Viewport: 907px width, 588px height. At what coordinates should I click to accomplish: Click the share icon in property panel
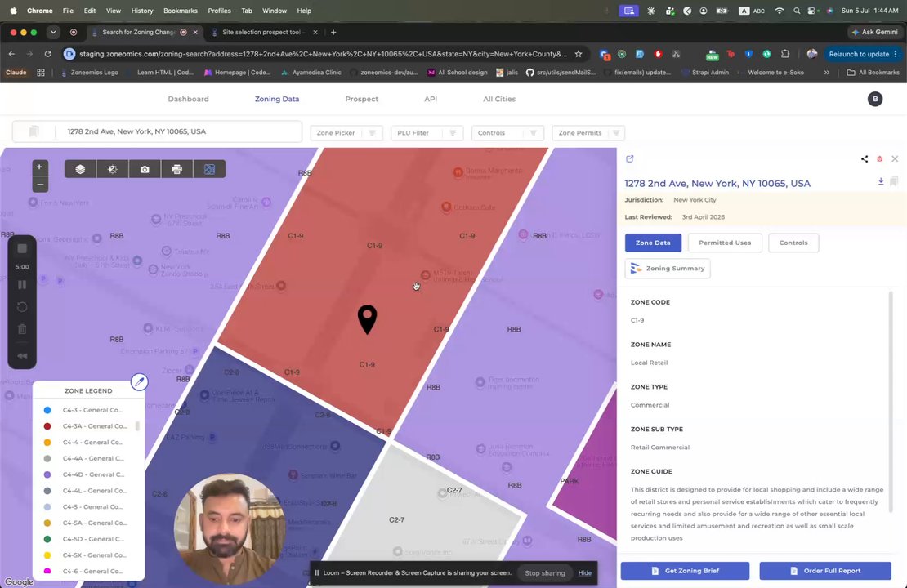[x=865, y=159]
